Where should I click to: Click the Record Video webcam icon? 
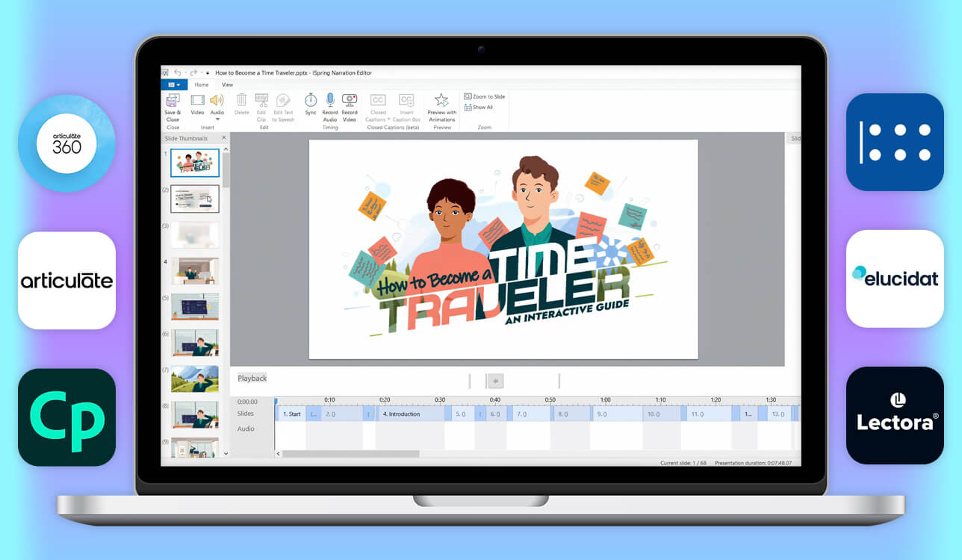coord(350,100)
